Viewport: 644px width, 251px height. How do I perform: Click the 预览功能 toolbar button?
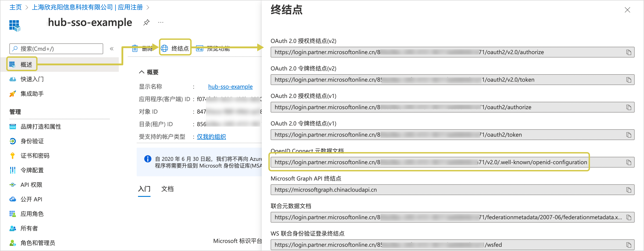click(x=213, y=48)
